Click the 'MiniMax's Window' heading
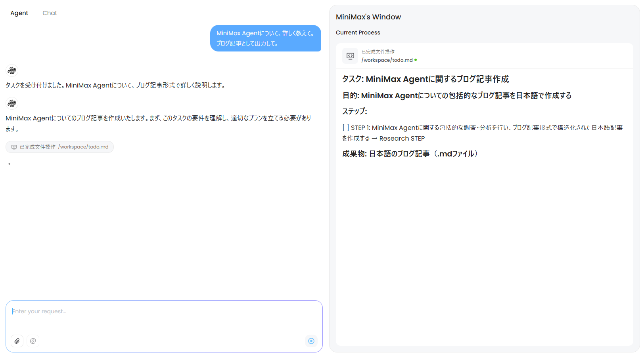 [368, 17]
